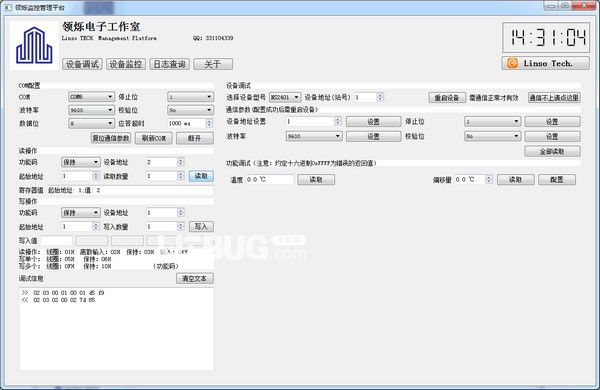600x390 pixels.
Task: Open the 关于 tab
Action: coord(213,64)
